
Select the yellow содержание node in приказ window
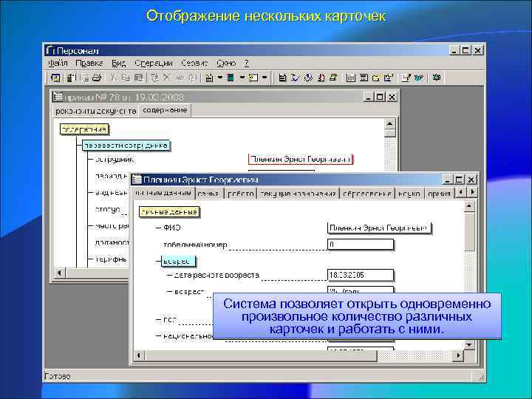point(84,129)
